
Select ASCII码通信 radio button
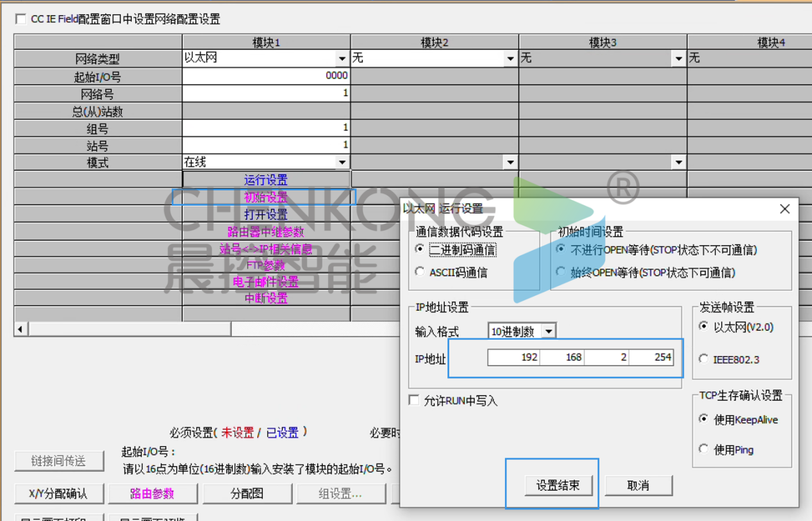click(420, 272)
